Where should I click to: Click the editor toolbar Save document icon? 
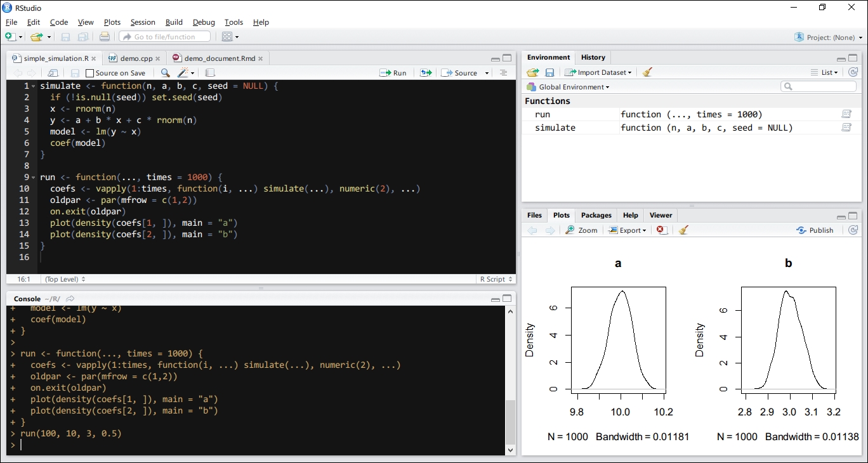coord(75,73)
